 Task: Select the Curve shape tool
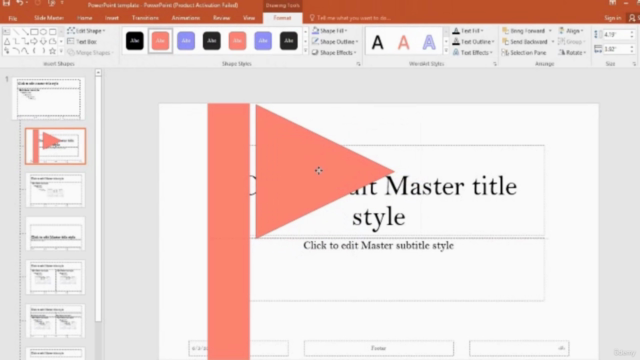(25, 51)
